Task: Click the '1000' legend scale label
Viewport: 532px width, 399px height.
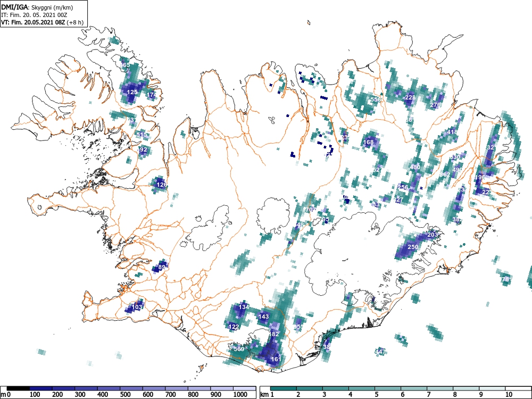Action: click(240, 395)
